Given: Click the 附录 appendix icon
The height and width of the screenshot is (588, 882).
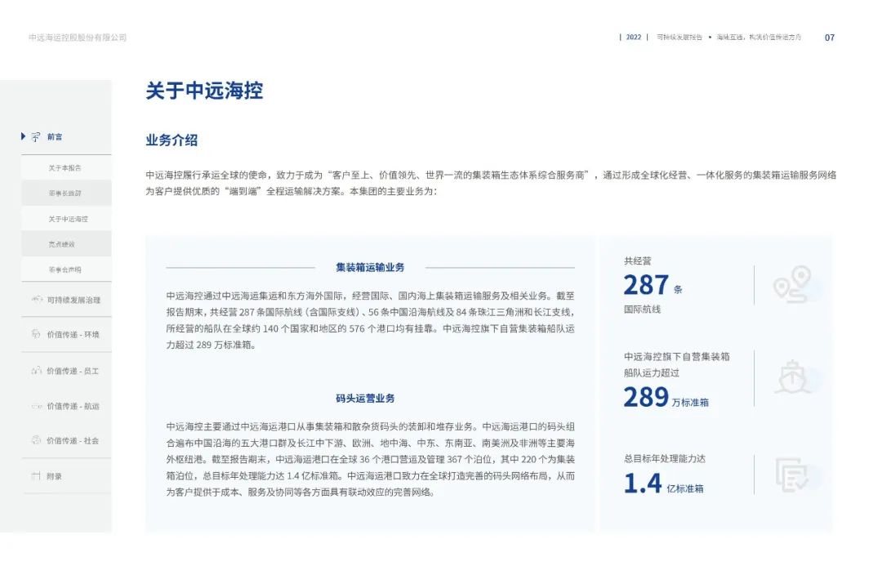Looking at the screenshot, I should coord(36,475).
